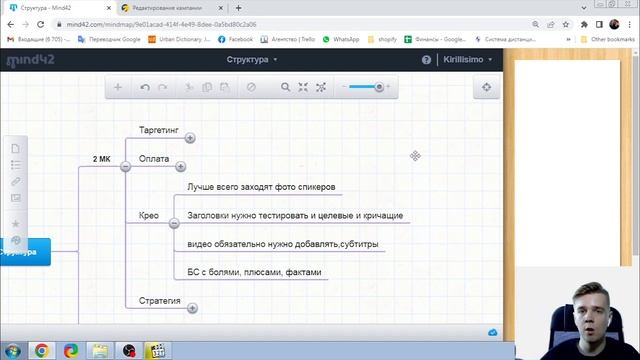
Task: Show hidden bookmarks with chevron
Action: 568,40
